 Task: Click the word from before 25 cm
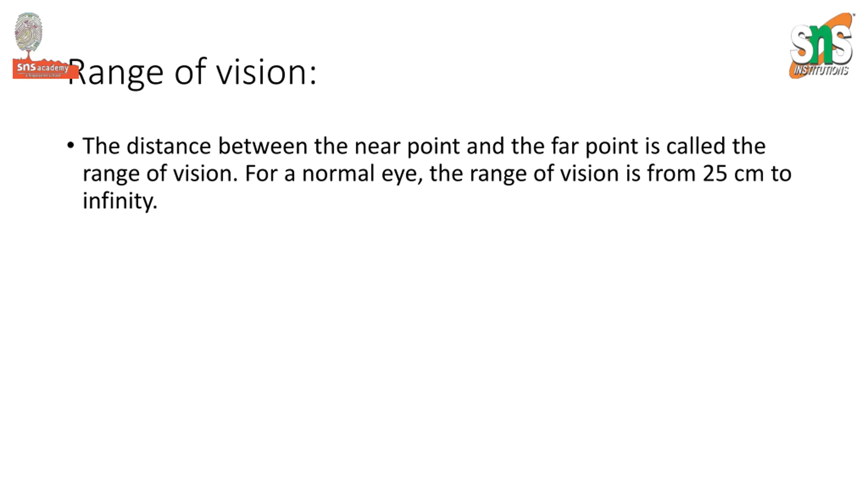click(x=671, y=174)
